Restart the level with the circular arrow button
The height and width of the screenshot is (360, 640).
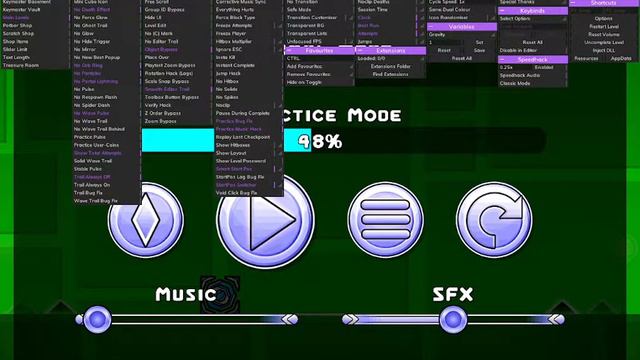coord(494,220)
